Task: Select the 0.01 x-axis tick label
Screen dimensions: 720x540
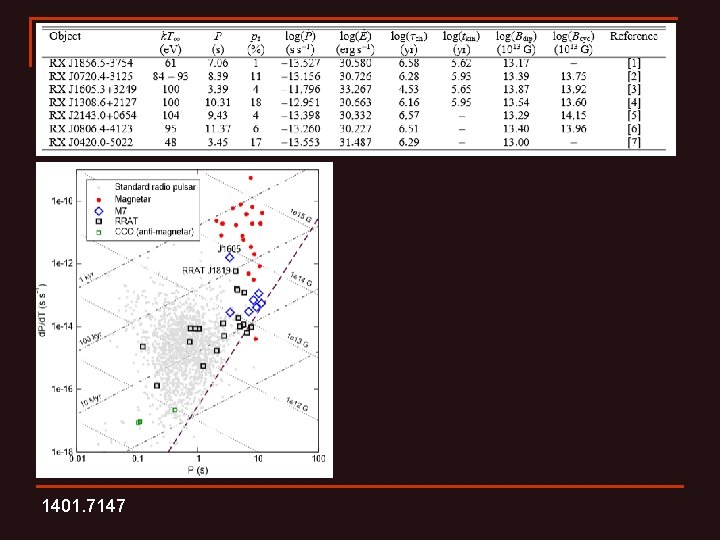Action: coord(78,458)
